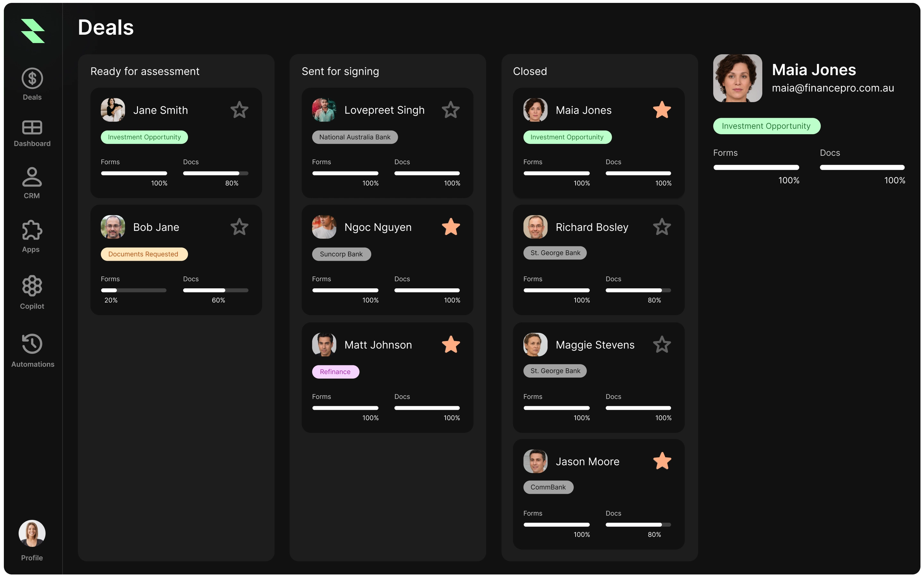The height and width of the screenshot is (578, 924).
Task: Click the CommBank tag
Action: 548,487
